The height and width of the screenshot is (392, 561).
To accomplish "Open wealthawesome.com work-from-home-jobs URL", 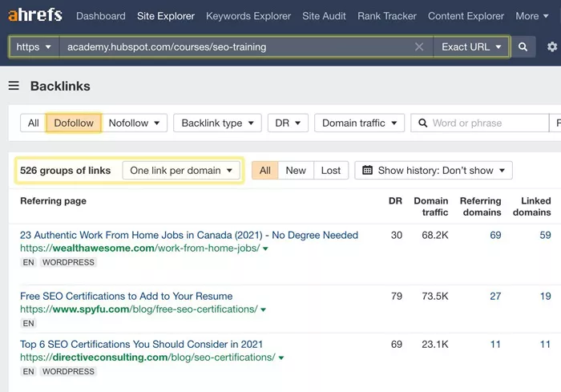I will [x=140, y=248].
